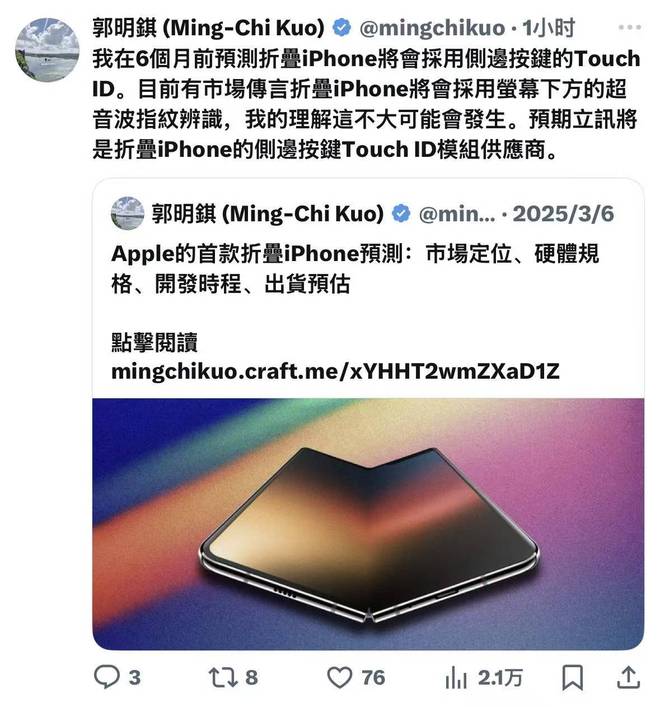Open Ming-Chi Kuo's profile avatar
This screenshot has width=660, height=707.
(x=47, y=50)
